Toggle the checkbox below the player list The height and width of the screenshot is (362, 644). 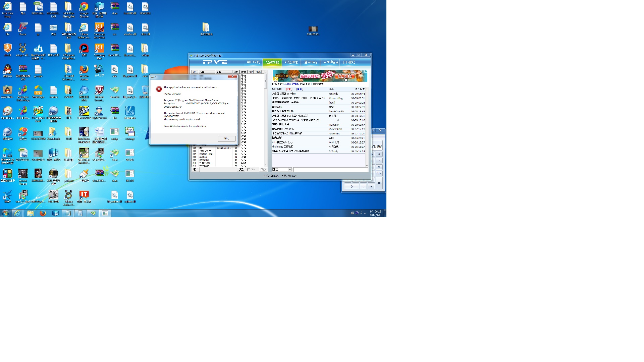[249, 170]
